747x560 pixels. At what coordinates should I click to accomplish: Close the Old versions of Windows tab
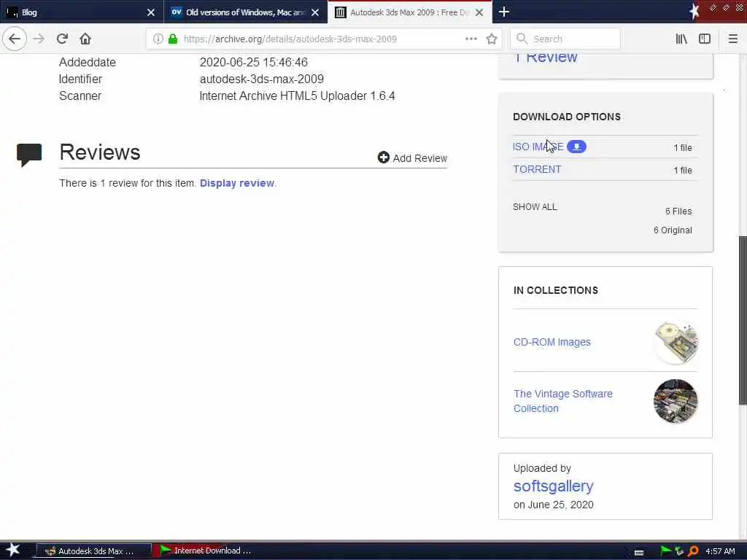coord(315,12)
